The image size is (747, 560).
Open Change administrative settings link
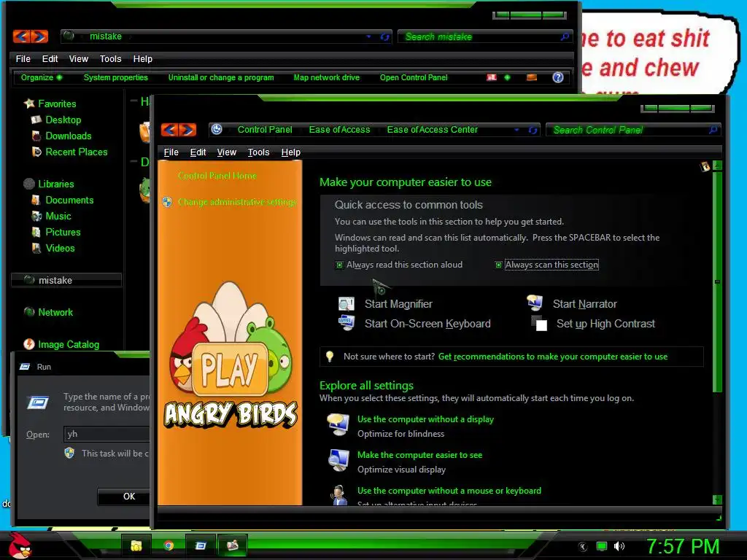pyautogui.click(x=237, y=202)
